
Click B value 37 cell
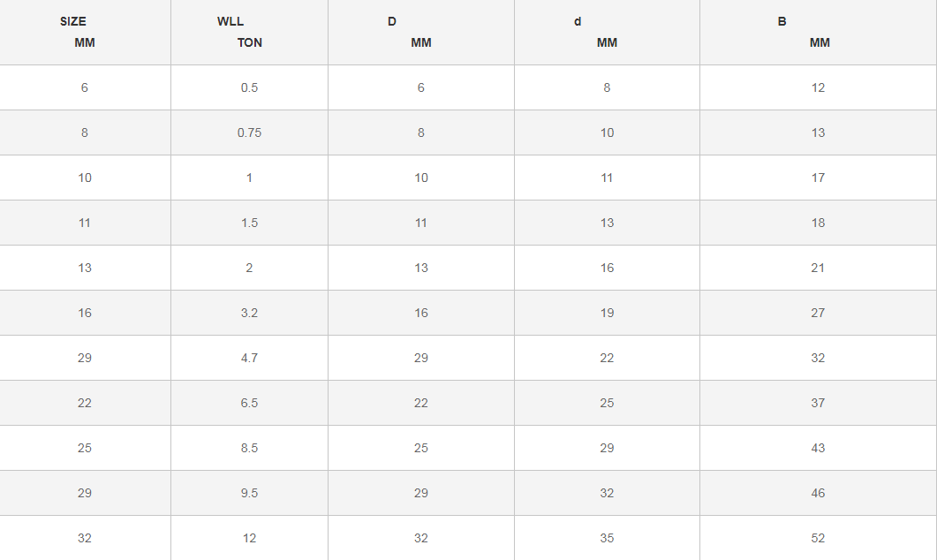point(818,403)
